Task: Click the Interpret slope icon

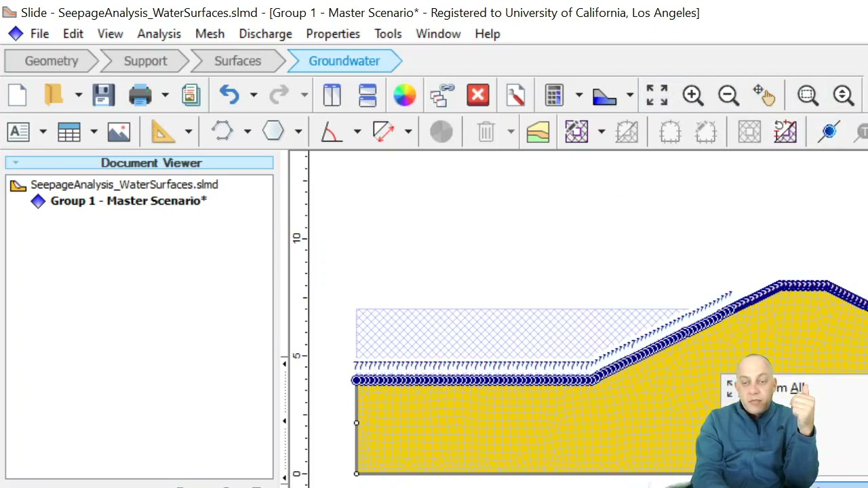Action: [x=605, y=97]
